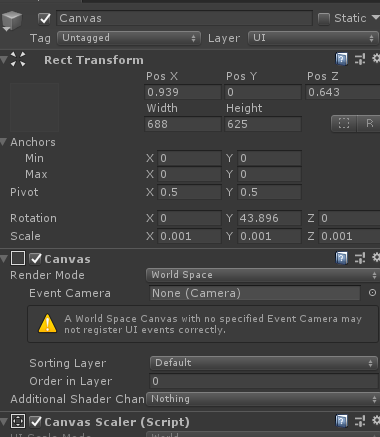The image size is (380, 437).
Task: Collapse the Canvas Scaler component foldout
Action: 4,422
